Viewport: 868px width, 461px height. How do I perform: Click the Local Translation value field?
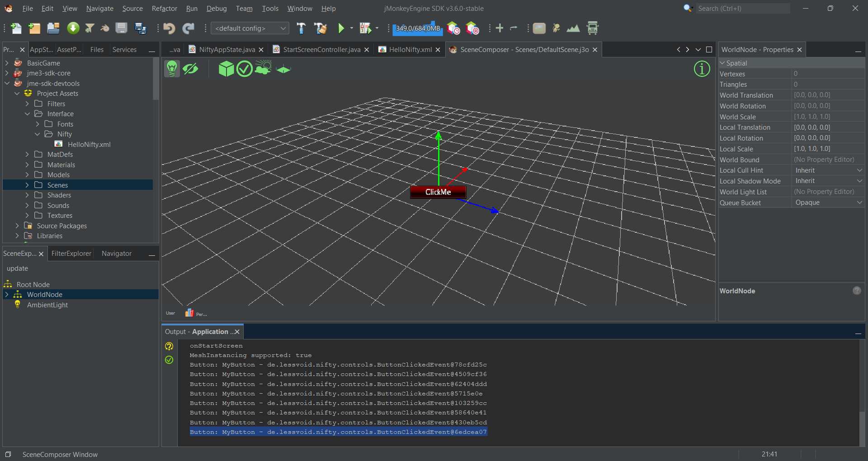pos(828,127)
